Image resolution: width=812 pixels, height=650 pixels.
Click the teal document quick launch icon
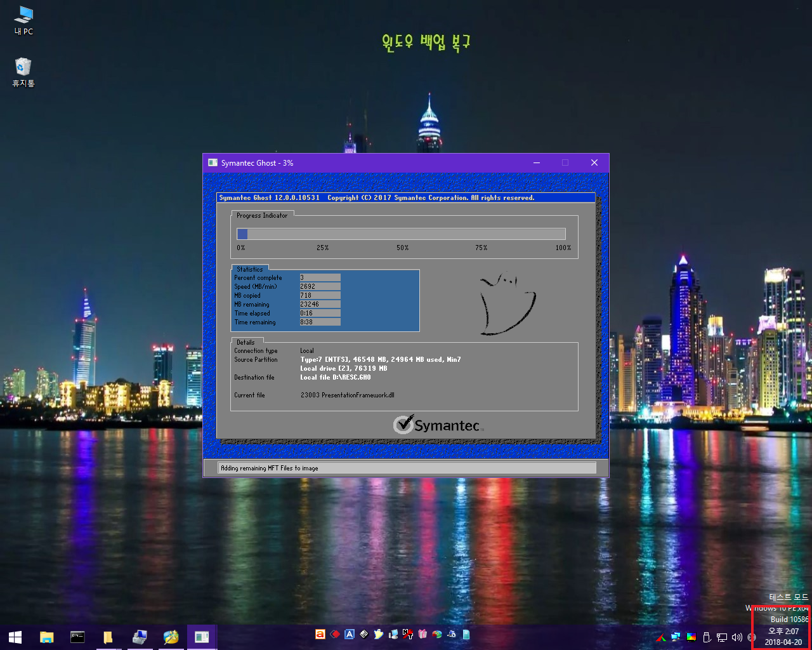[466, 634]
